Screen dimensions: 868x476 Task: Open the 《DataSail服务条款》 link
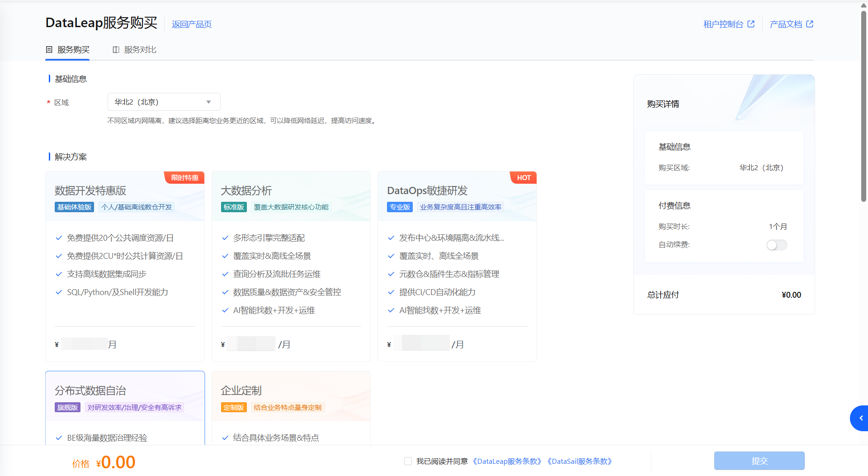(x=580, y=461)
